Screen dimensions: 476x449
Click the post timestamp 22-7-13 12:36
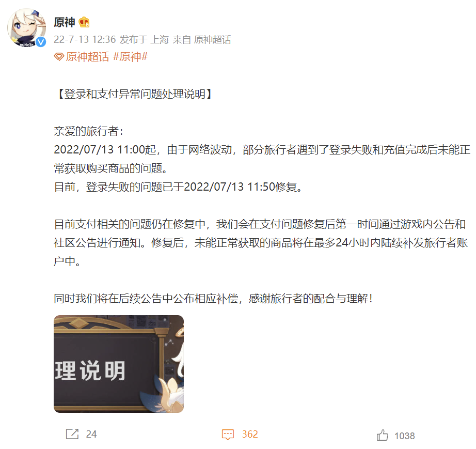[85, 39]
